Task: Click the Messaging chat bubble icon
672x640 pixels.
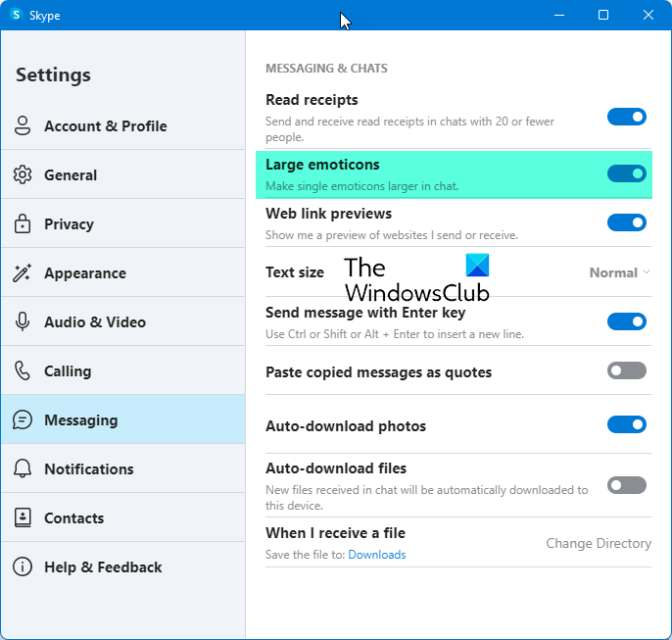Action: 23,419
